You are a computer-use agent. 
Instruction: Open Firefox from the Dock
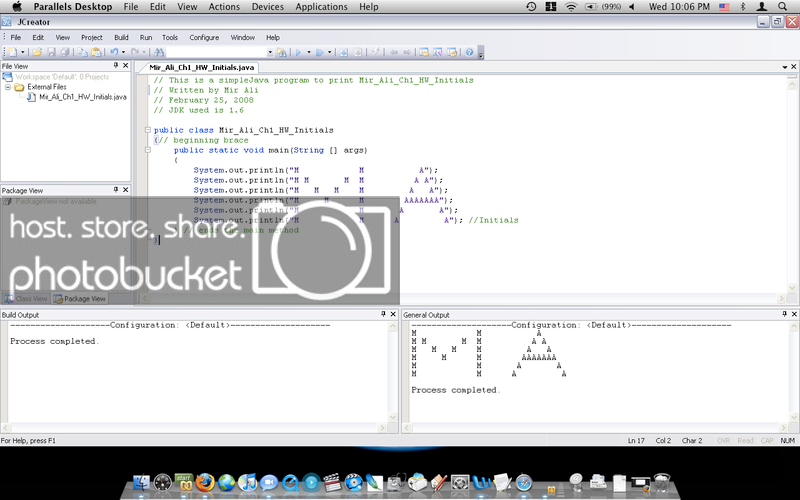205,482
